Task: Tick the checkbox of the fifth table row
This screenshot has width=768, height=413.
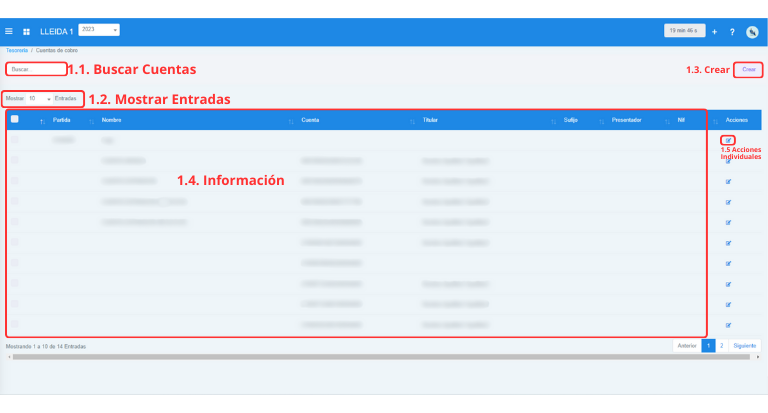Action: pos(15,222)
